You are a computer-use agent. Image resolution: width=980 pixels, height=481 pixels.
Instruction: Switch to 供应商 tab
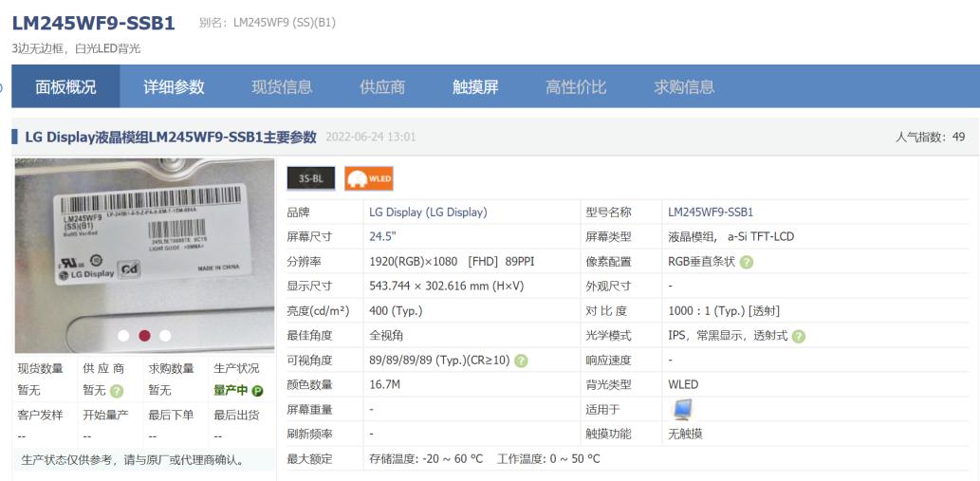[x=382, y=87]
